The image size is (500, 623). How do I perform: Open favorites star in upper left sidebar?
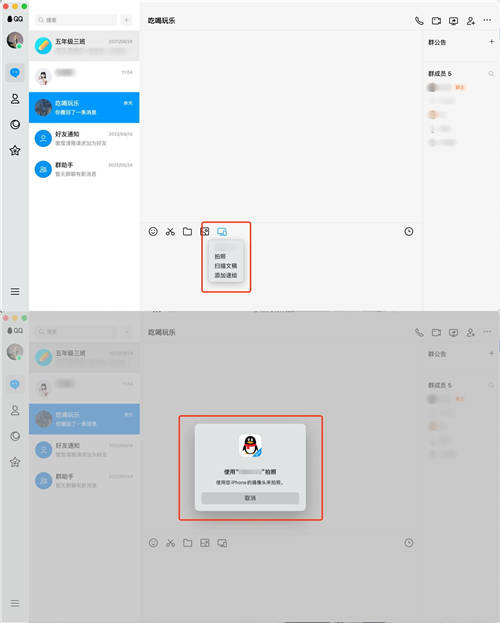click(x=15, y=151)
